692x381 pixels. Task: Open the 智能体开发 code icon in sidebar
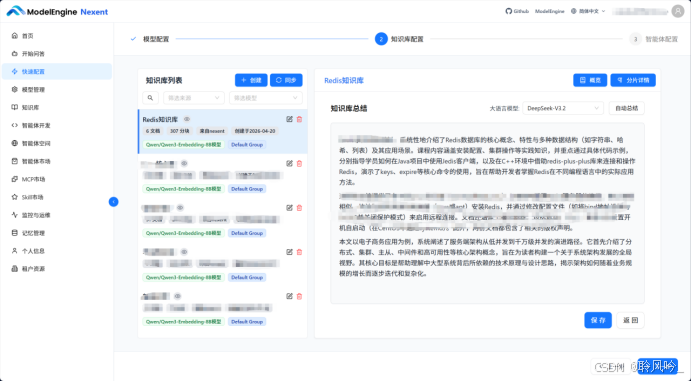coord(15,125)
